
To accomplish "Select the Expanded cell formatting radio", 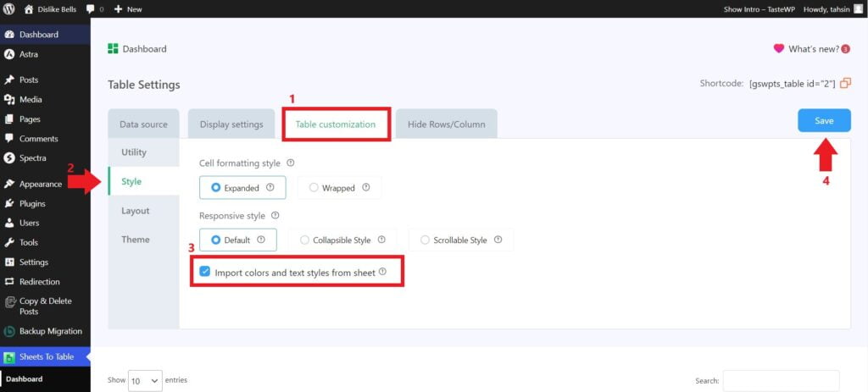I will tap(216, 187).
